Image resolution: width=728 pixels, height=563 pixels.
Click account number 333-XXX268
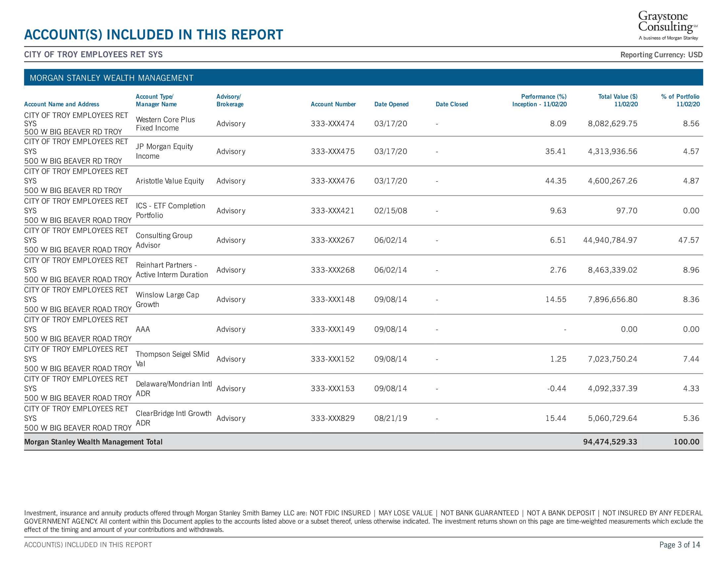(333, 270)
